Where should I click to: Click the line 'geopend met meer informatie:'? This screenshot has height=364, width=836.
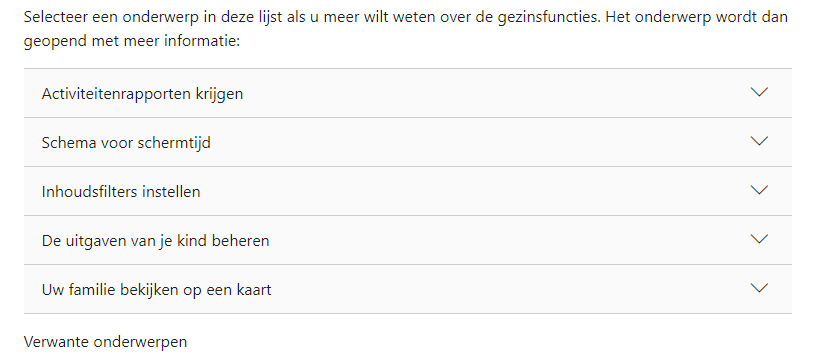(132, 41)
